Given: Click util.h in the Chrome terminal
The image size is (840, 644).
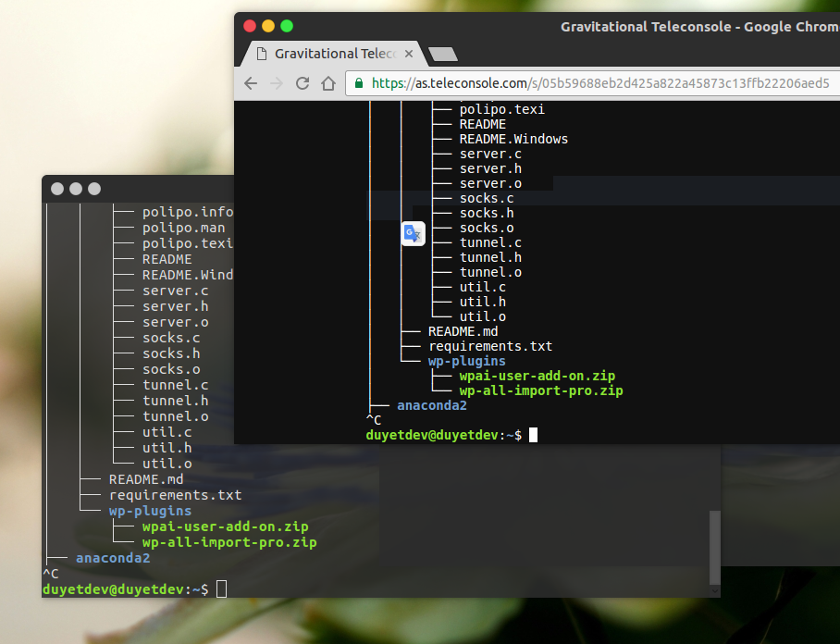Looking at the screenshot, I should 483,303.
